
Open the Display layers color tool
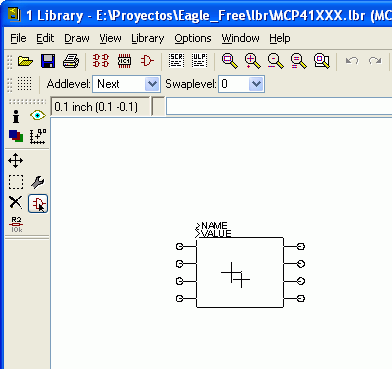pos(16,136)
